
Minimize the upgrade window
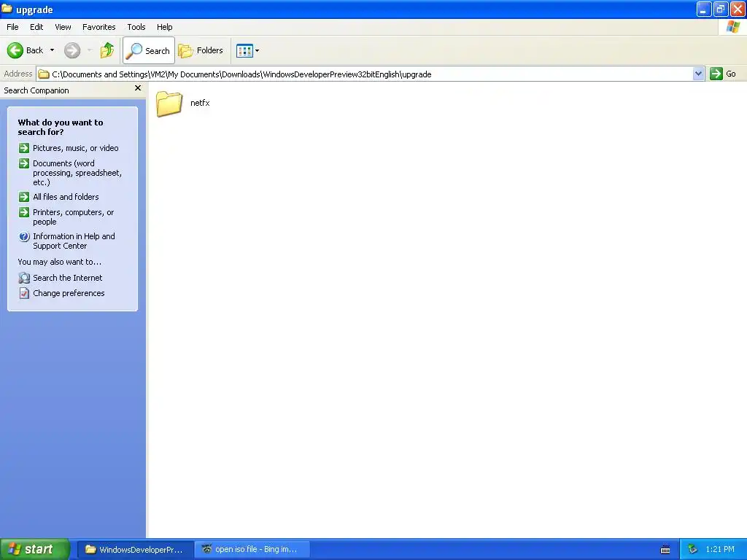coord(704,9)
